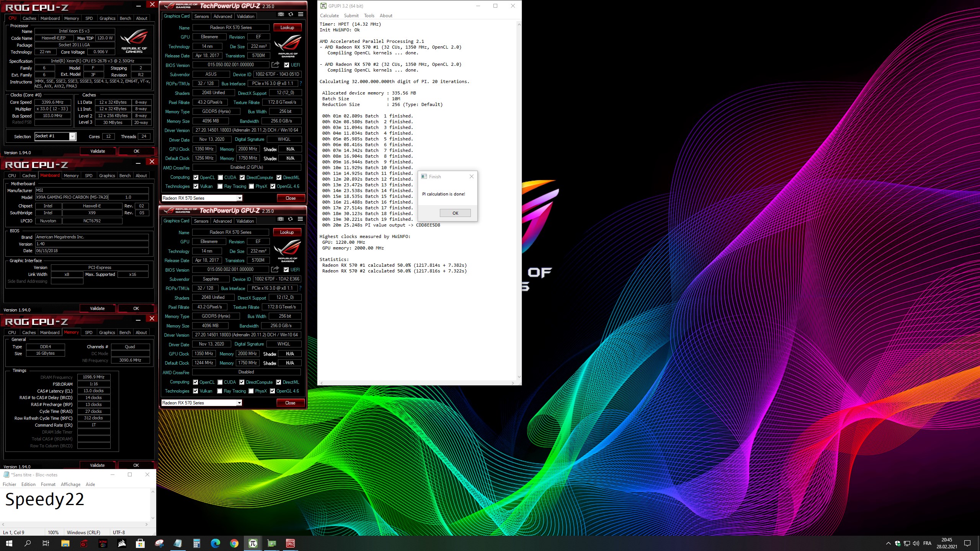This screenshot has height=551, width=980.
Task: Click OK in the Finish dialog
Action: 455,213
